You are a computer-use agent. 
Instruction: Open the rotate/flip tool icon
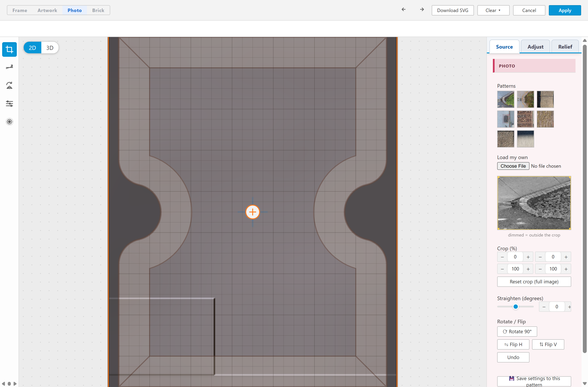pos(9,85)
